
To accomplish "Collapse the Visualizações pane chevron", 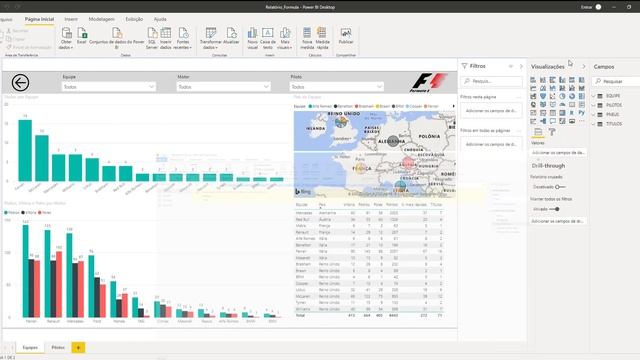I will tap(584, 67).
